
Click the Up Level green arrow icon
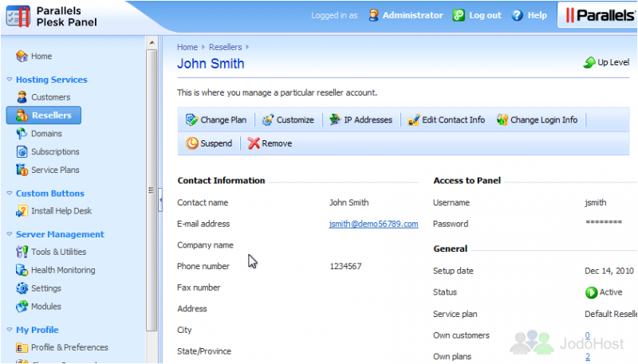(x=589, y=62)
